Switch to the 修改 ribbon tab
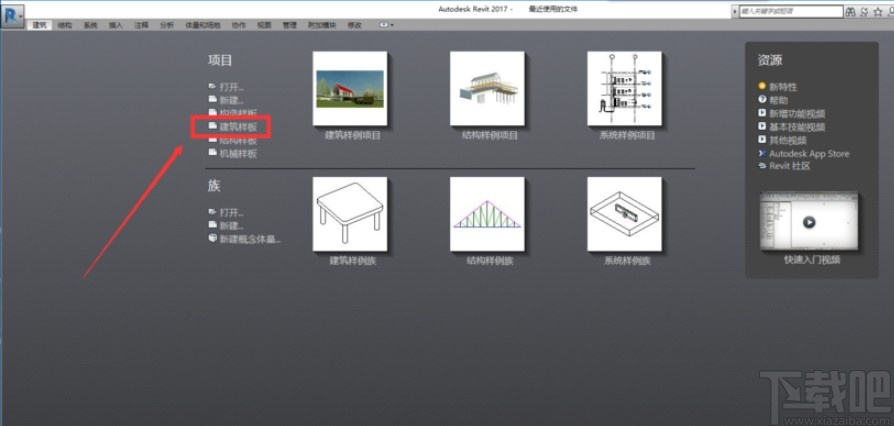894x426 pixels. pyautogui.click(x=354, y=25)
